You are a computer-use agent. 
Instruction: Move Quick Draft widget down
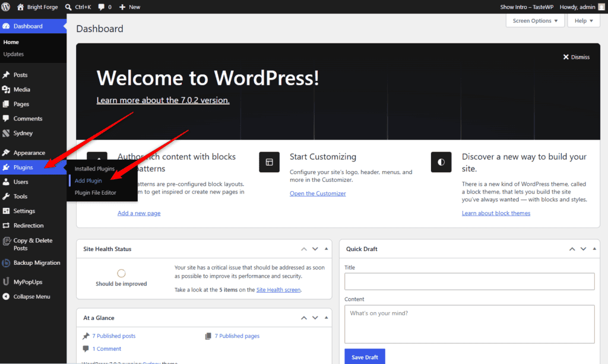(583, 249)
